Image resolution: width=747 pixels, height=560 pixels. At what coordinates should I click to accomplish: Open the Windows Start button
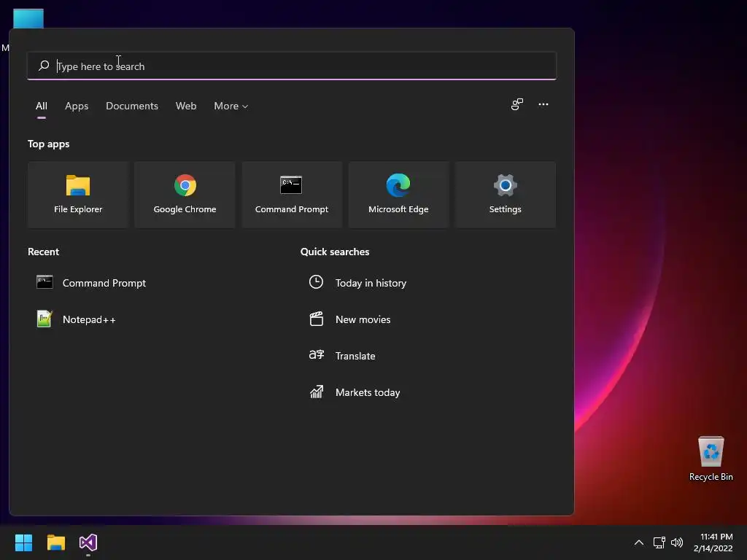tap(23, 542)
